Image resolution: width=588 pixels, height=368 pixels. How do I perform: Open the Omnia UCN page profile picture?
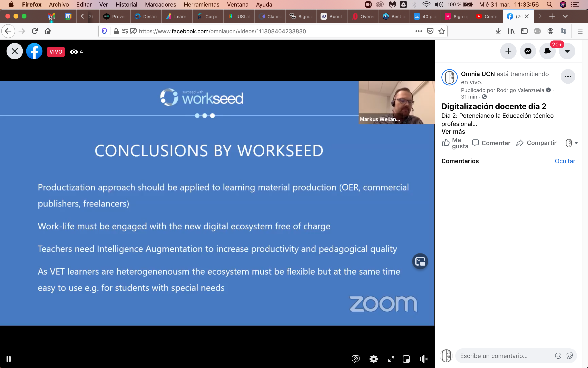coord(450,77)
